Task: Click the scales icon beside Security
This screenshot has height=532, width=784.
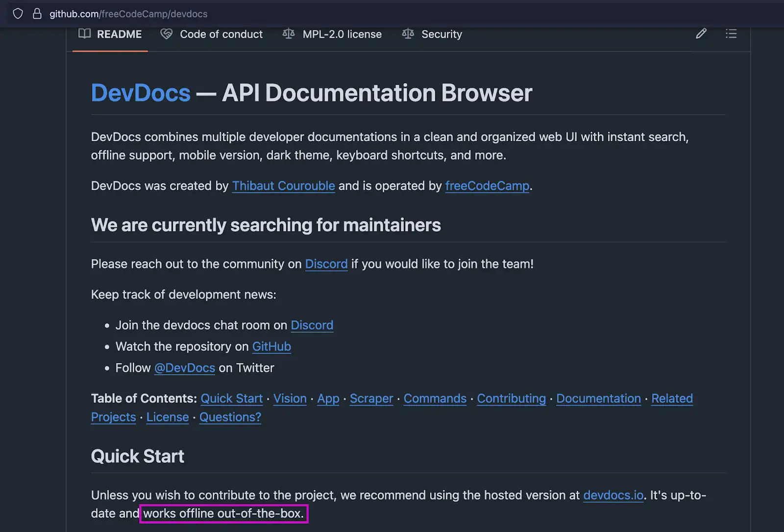Action: 408,33
